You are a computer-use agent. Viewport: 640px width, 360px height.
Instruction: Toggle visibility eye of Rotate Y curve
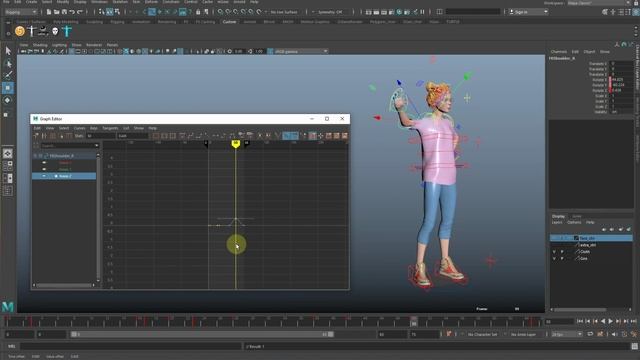pos(44,169)
